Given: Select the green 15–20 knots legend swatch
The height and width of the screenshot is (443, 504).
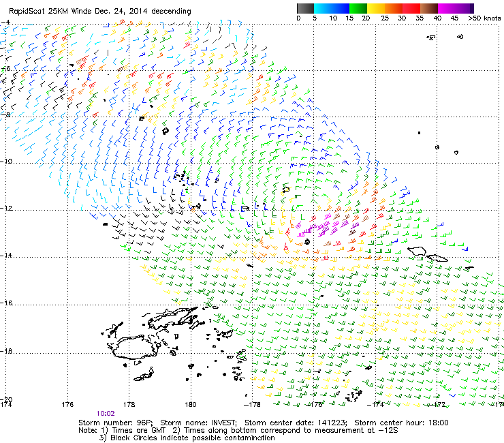Looking at the screenshot, I should 358,8.
